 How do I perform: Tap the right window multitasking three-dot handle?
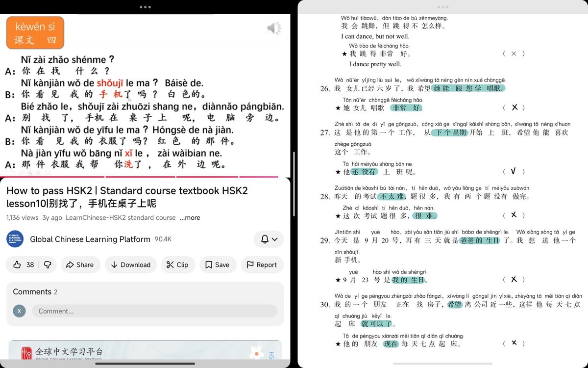[x=443, y=7]
